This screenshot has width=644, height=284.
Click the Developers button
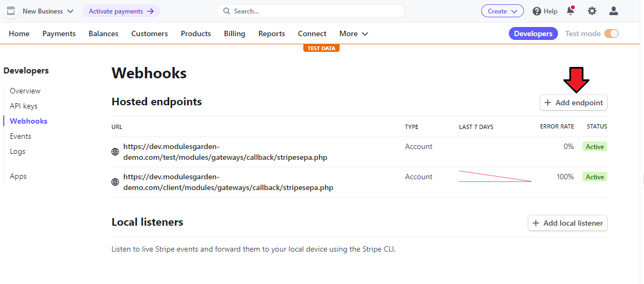pyautogui.click(x=533, y=33)
